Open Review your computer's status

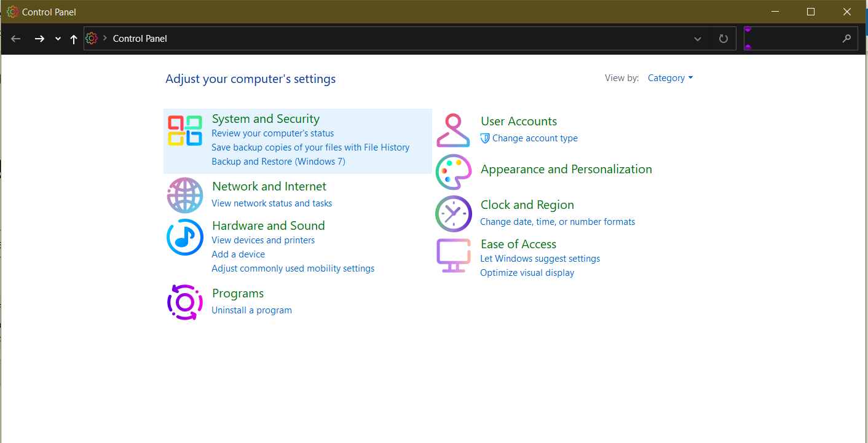pyautogui.click(x=273, y=133)
